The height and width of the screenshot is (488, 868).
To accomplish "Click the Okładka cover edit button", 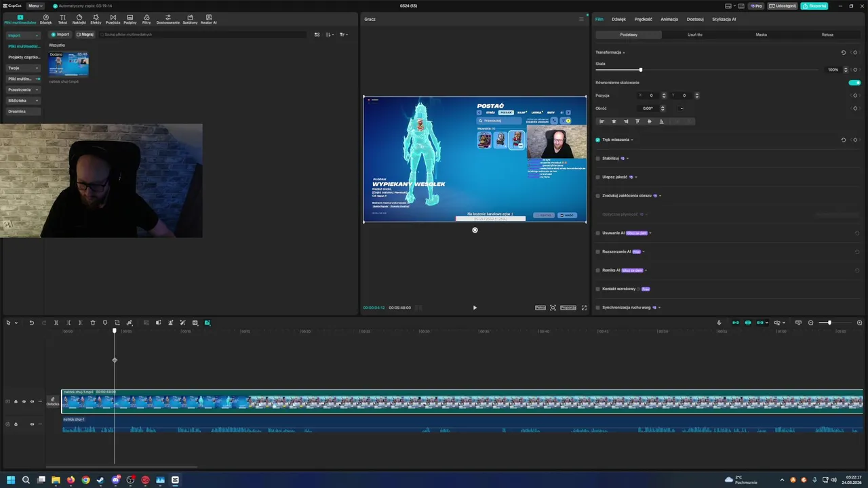I will [x=52, y=401].
